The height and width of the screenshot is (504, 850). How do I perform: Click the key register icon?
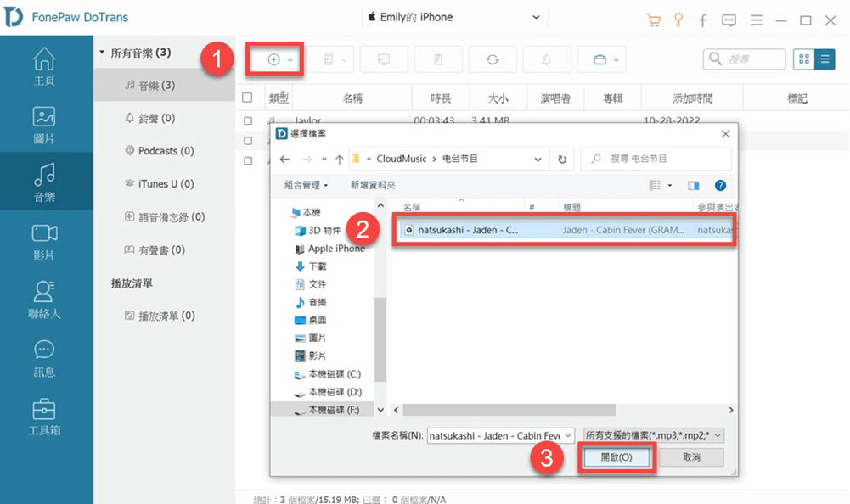click(x=678, y=20)
